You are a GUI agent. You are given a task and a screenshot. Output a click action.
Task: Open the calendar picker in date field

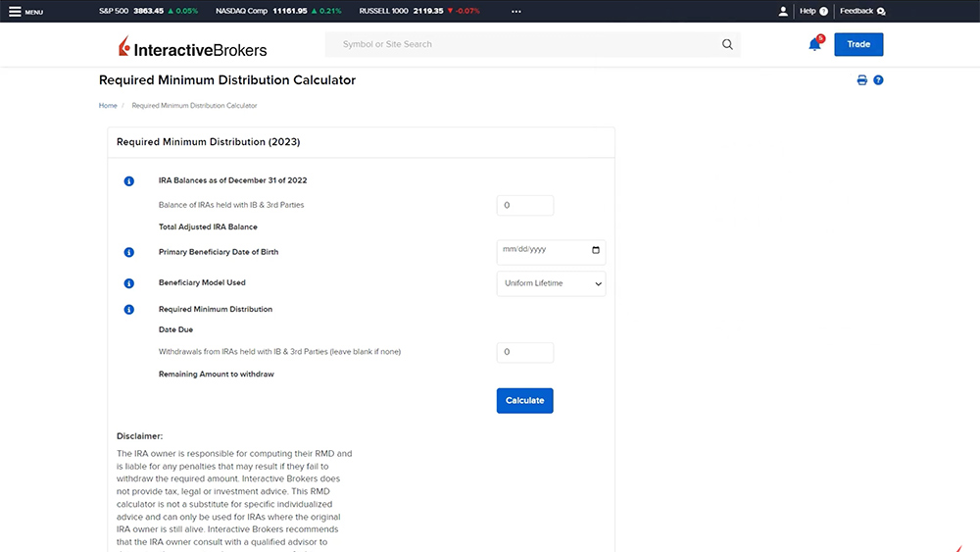click(595, 250)
